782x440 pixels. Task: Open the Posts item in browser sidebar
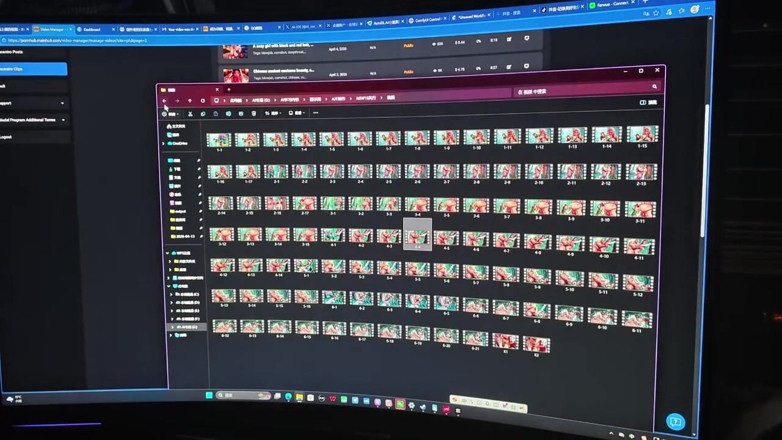33,52
